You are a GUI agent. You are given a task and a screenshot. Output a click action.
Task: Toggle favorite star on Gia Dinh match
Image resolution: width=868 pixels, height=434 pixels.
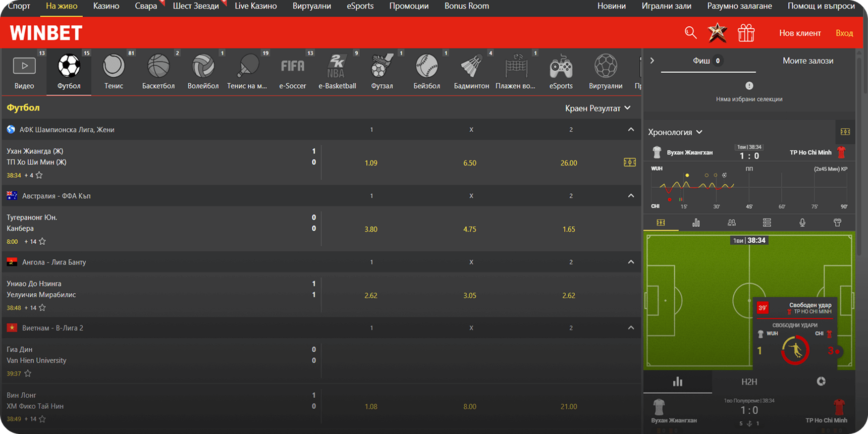28,373
